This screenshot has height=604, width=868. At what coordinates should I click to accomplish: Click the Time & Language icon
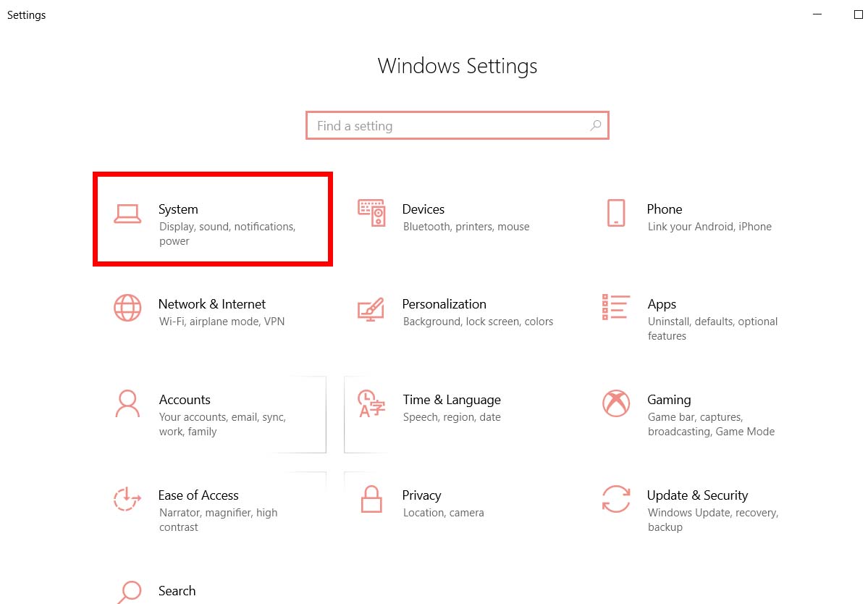click(371, 403)
